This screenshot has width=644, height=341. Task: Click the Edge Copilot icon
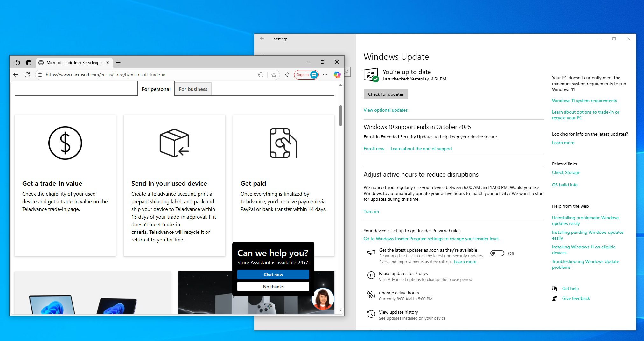[337, 75]
